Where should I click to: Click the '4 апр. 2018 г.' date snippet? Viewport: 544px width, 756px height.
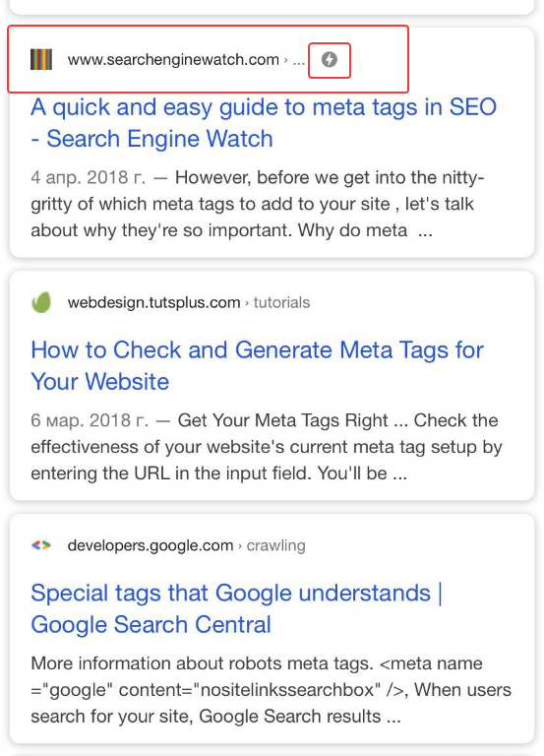(x=88, y=177)
